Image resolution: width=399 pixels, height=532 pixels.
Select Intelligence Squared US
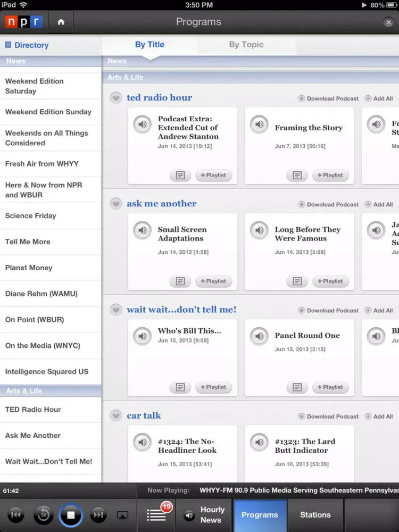(51, 372)
